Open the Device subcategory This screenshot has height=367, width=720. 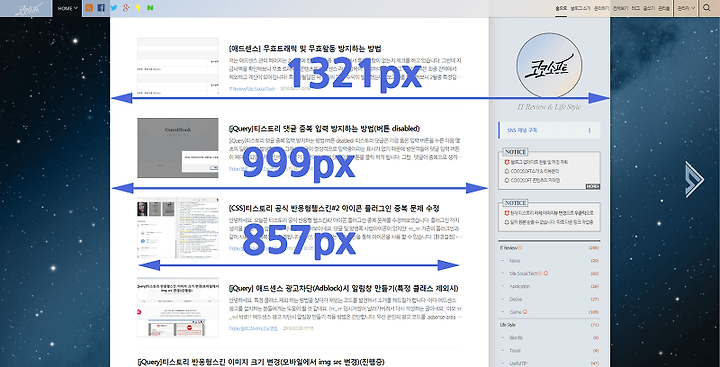[516, 299]
